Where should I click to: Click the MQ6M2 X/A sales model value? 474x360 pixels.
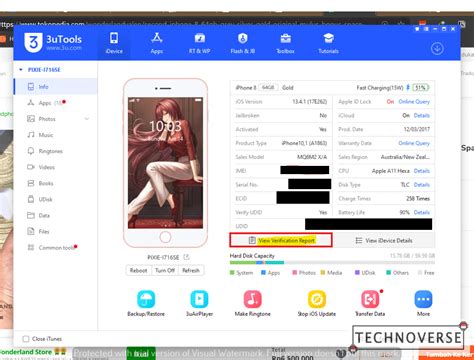click(312, 157)
